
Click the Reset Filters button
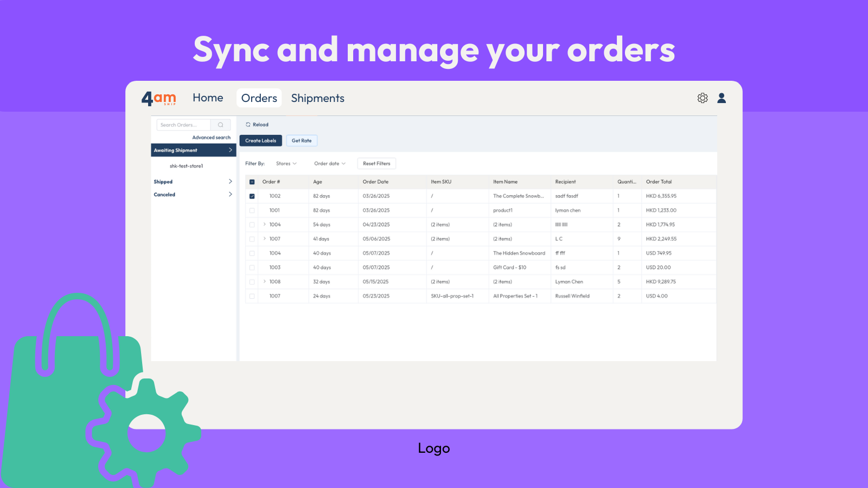[376, 163]
